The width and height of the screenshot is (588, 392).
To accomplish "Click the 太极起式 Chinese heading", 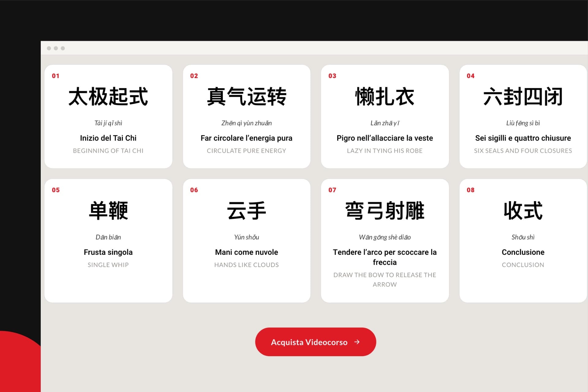I will 108,96.
